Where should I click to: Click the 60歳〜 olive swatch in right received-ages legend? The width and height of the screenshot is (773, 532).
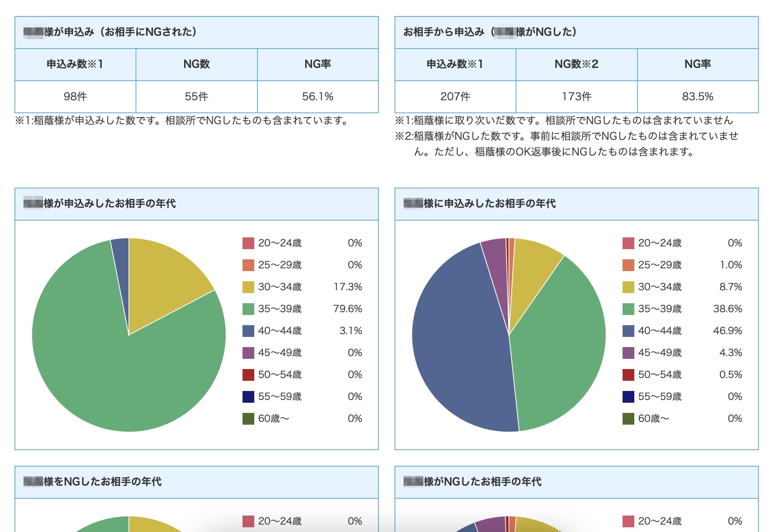tap(628, 418)
